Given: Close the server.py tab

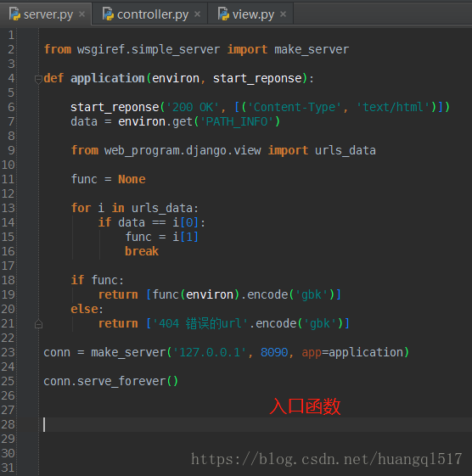Looking at the screenshot, I should (81, 14).
